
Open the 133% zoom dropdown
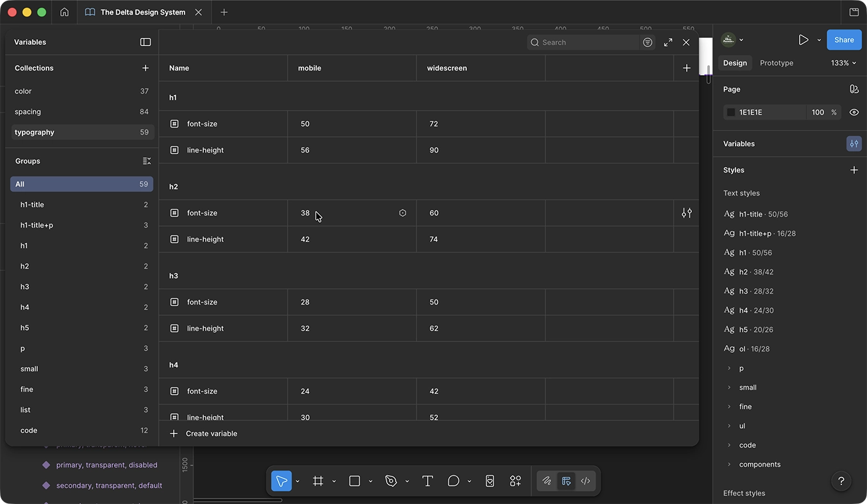(x=843, y=63)
